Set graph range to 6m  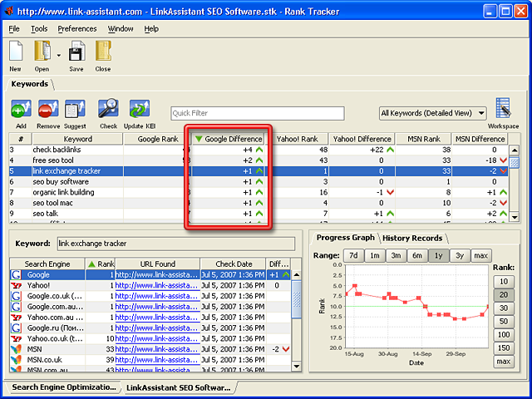click(x=417, y=255)
